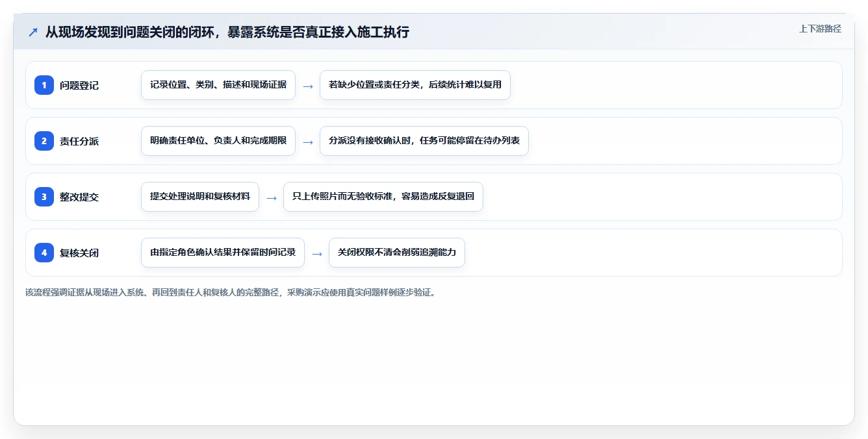Image resolution: width=868 pixels, height=439 pixels.
Task: Click the 责任分派 step label
Action: pos(79,141)
